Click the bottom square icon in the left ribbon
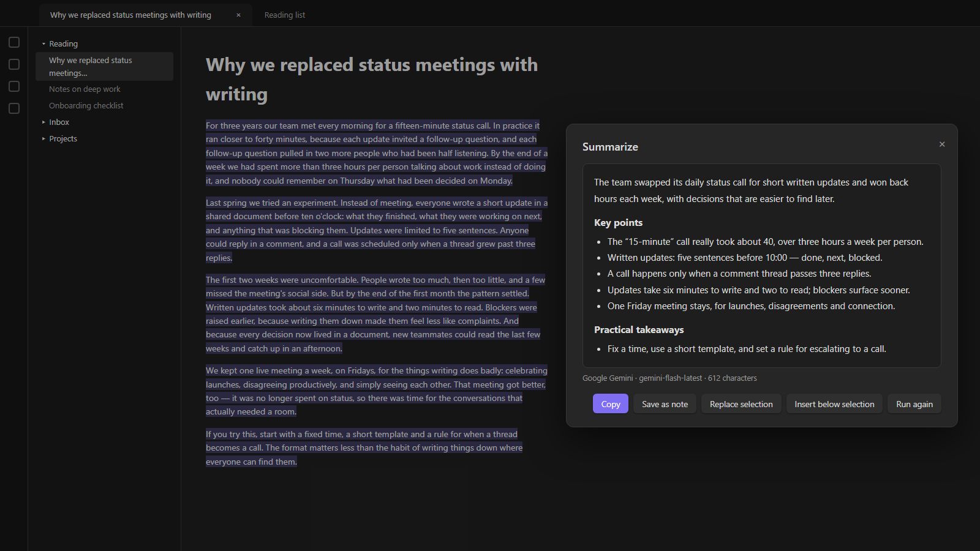Viewport: 980px width, 551px height. coord(14,108)
